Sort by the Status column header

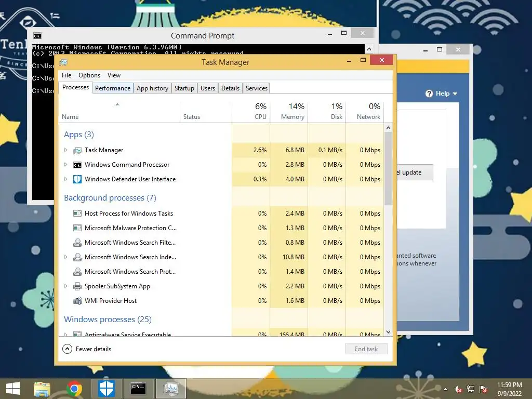(206, 111)
